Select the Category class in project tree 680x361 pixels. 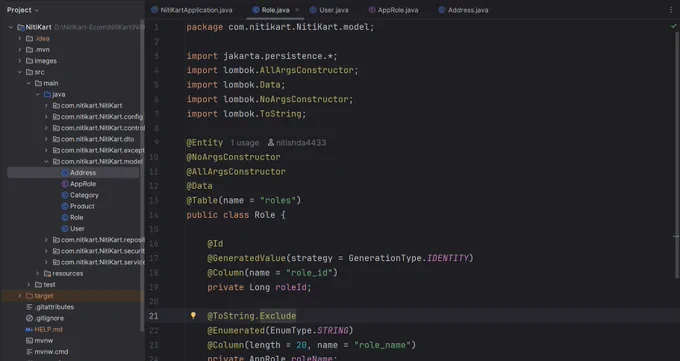[x=84, y=195]
